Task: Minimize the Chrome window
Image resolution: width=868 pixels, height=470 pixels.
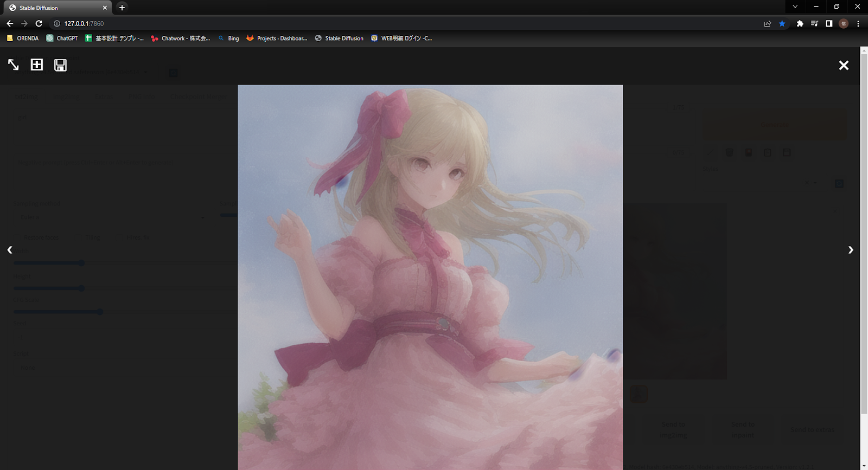Action: (816, 7)
